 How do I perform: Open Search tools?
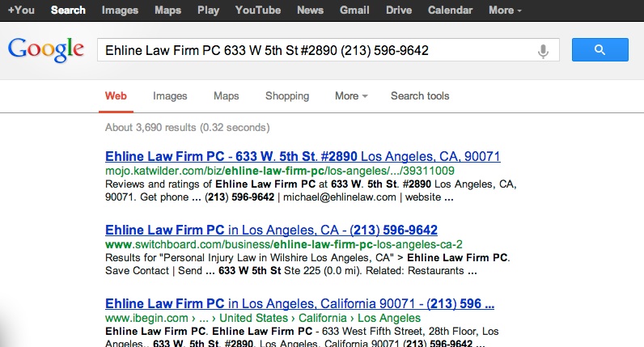click(x=420, y=96)
